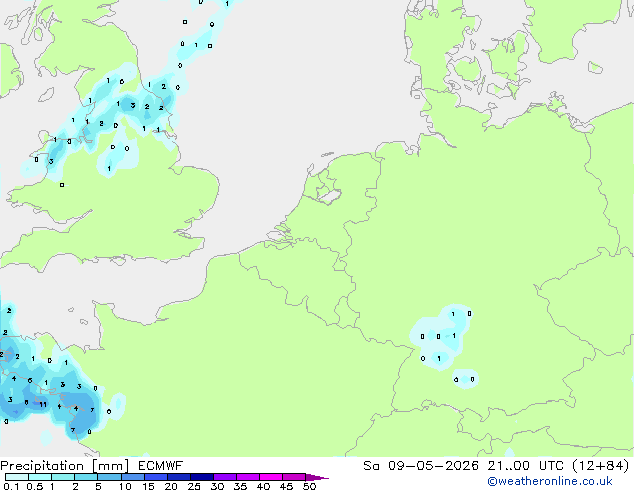Click the 0.1–0.5 mm legend swatch
The width and height of the screenshot is (634, 490).
coord(17,477)
